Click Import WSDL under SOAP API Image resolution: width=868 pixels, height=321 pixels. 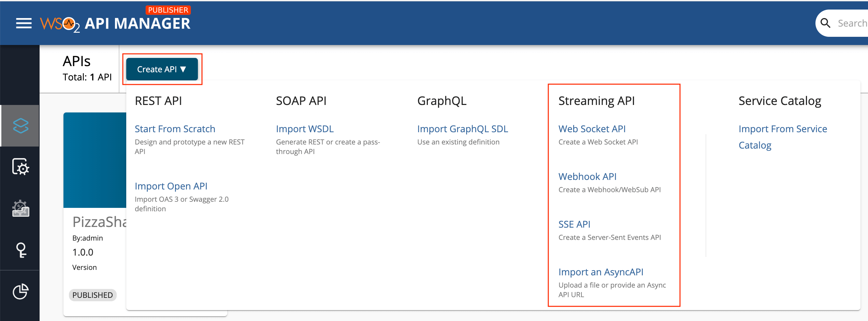(305, 128)
